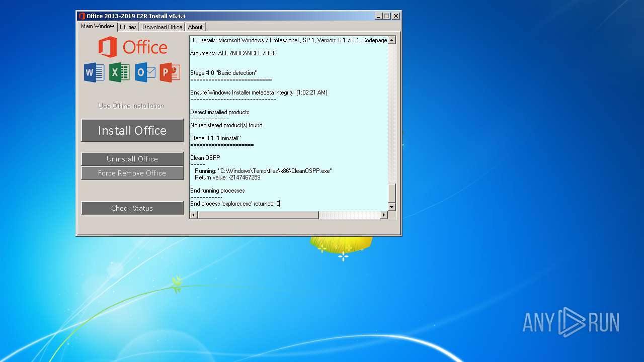
Task: Click the 'No registered product(s) found' line
Action: tap(226, 125)
